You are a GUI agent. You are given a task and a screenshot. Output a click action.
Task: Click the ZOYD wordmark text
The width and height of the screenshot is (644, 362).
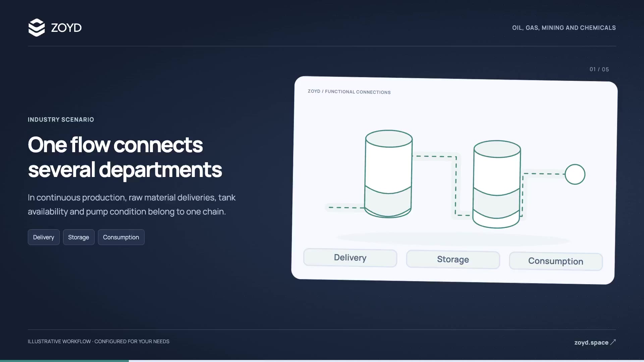pos(66,28)
